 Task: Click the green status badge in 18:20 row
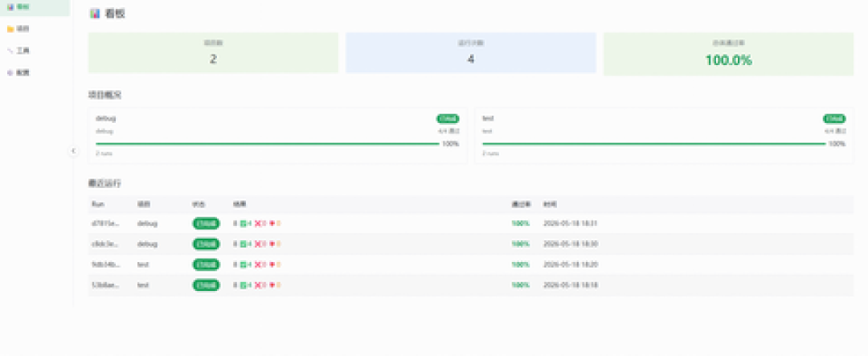coord(206,264)
